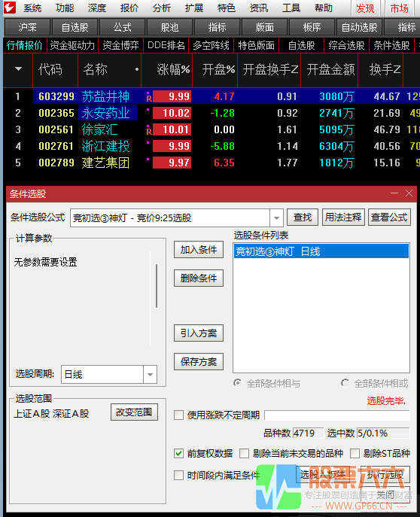Select the 行情报价 tab

[x=25, y=45]
